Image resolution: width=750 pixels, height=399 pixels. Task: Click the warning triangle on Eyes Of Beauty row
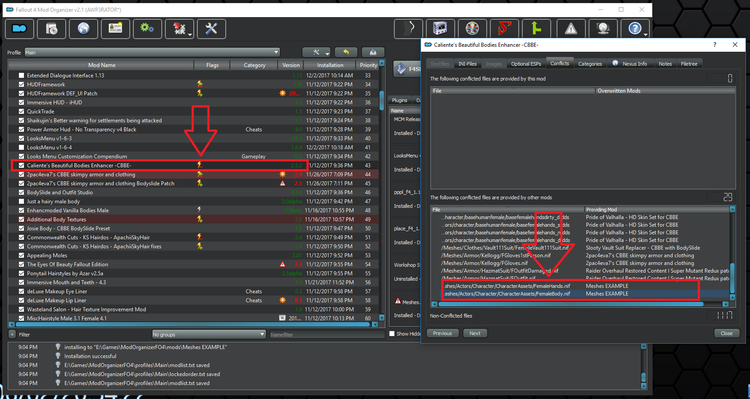point(283,264)
